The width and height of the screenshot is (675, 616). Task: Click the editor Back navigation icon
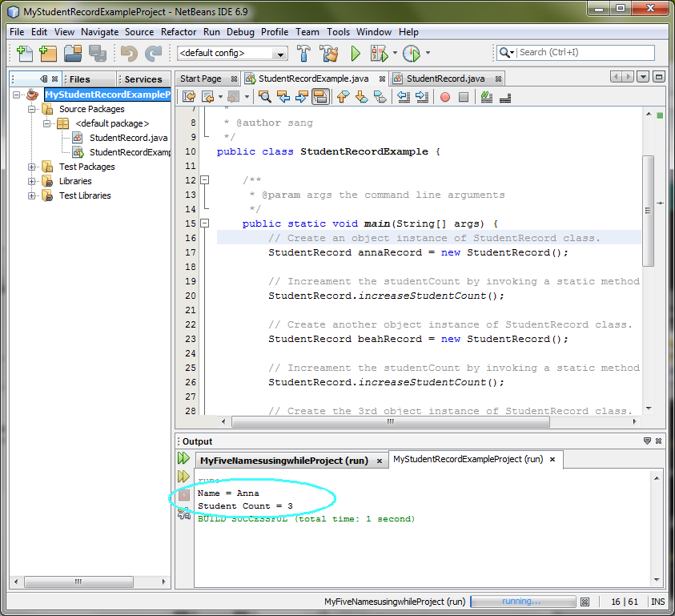tap(208, 97)
